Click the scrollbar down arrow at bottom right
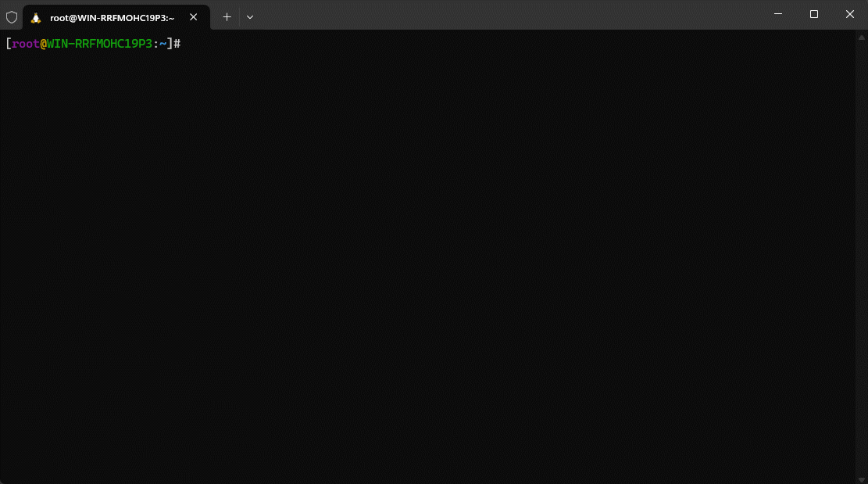 coord(863,477)
